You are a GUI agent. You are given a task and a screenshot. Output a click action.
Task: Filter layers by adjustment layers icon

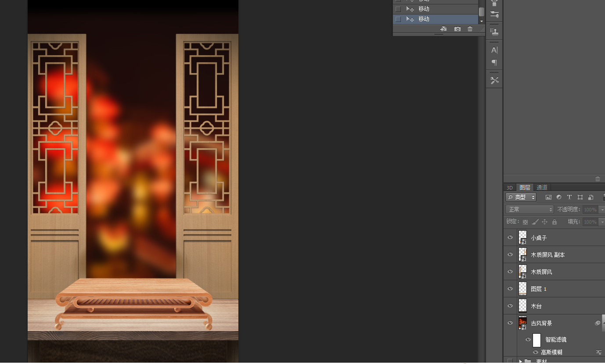pyautogui.click(x=559, y=197)
